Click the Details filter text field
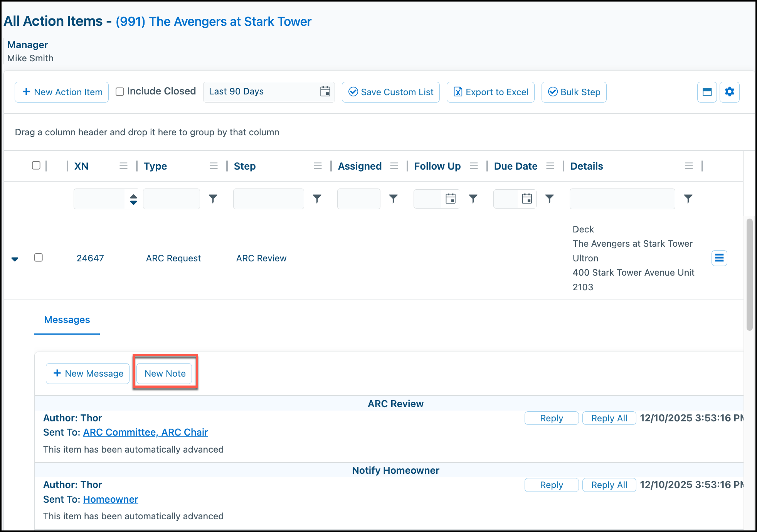The height and width of the screenshot is (532, 757). point(622,199)
